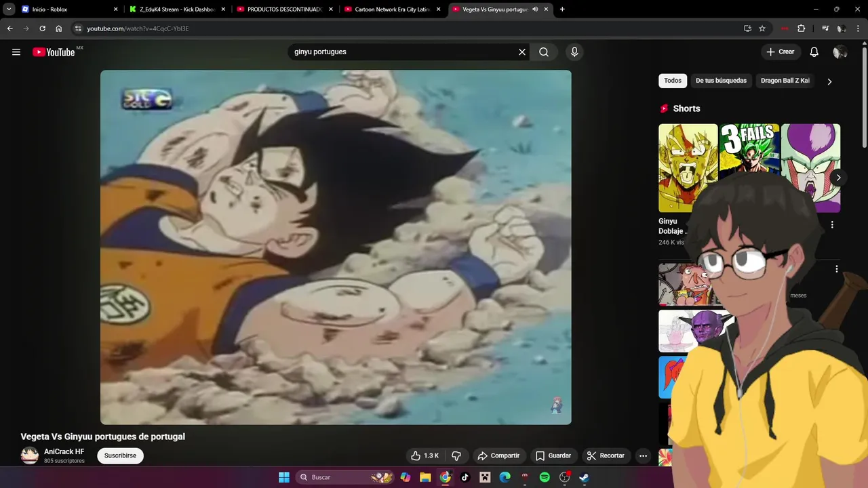Open the Crear upload menu
This screenshot has width=868, height=488.
point(781,52)
